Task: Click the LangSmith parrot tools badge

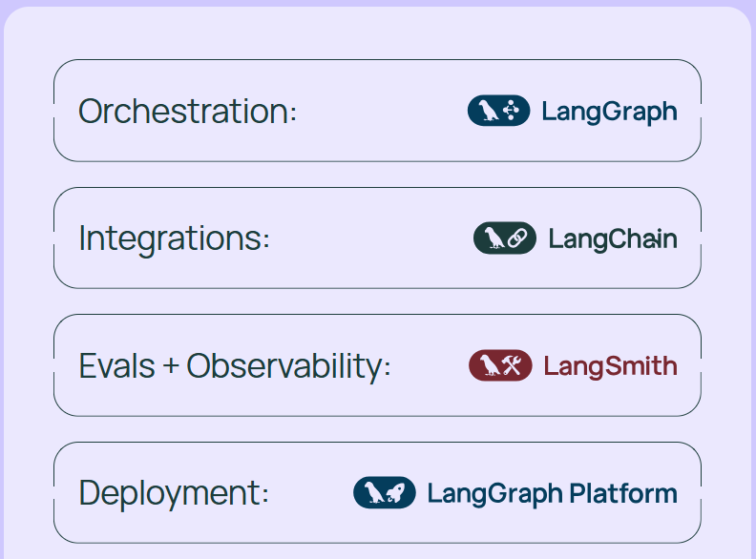Action: pyautogui.click(x=500, y=365)
